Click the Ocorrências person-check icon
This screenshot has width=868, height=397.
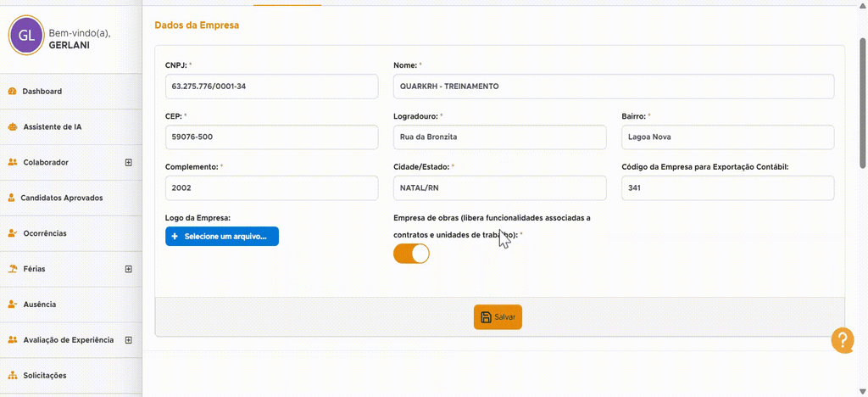point(12,233)
